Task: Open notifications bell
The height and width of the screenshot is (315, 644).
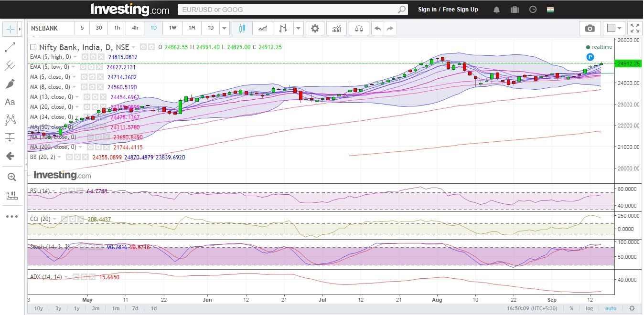Action: (497, 10)
